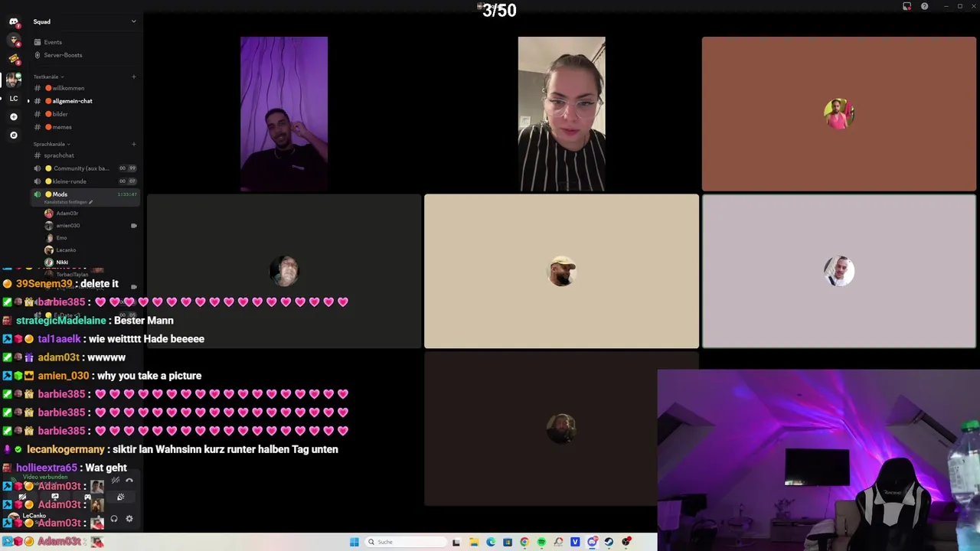Switch to Discord on the taskbar

pos(592,542)
